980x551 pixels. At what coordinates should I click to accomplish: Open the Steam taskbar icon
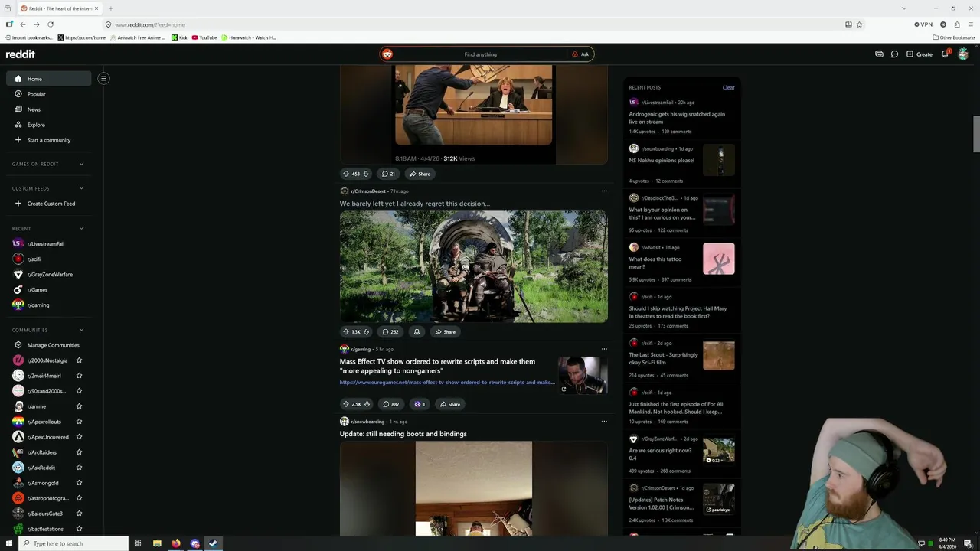[x=214, y=543]
